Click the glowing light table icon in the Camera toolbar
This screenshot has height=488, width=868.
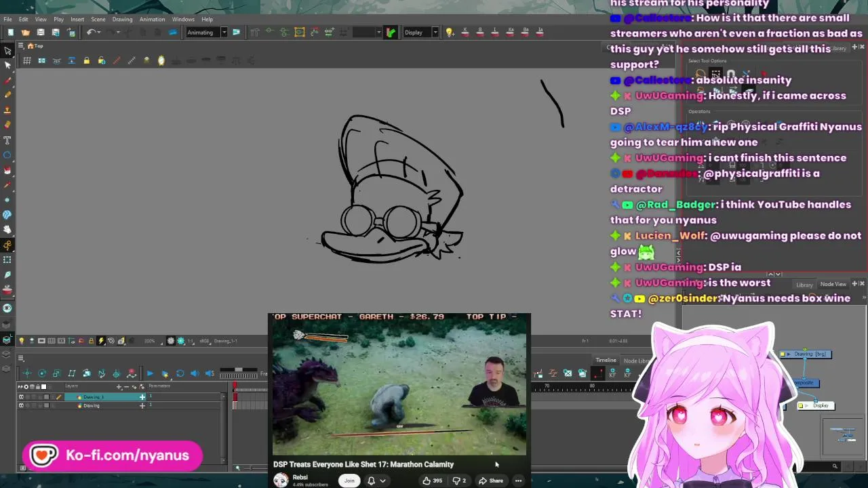point(161,61)
